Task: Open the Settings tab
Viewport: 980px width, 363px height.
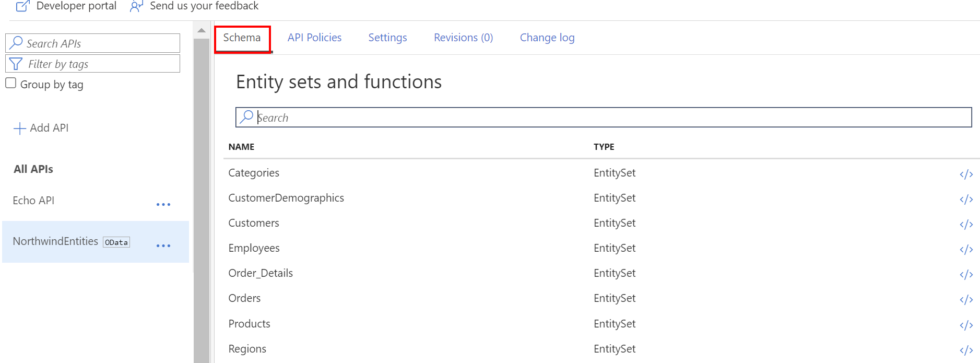Action: (x=387, y=38)
